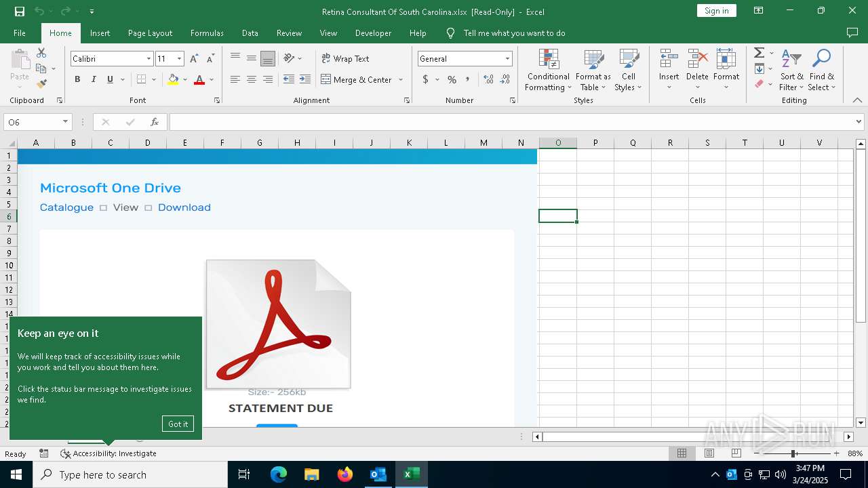Click Wrap Text button
The width and height of the screenshot is (868, 488).
(x=345, y=58)
